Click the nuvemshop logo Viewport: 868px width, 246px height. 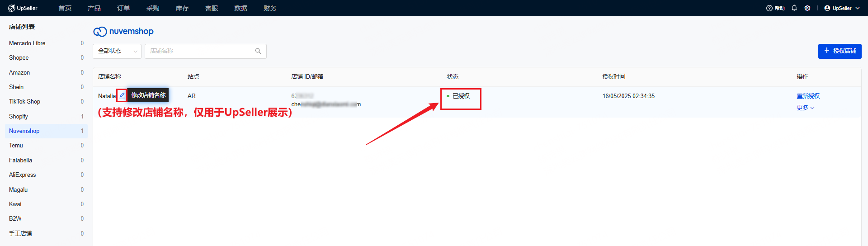click(123, 31)
